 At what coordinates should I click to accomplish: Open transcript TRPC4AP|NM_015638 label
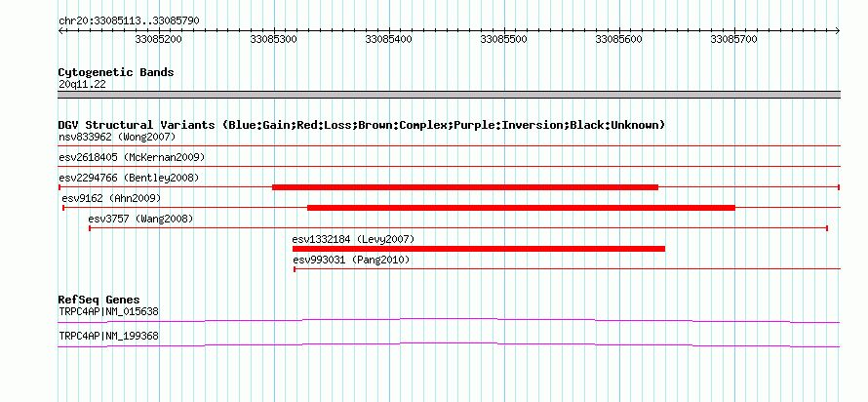tap(108, 311)
